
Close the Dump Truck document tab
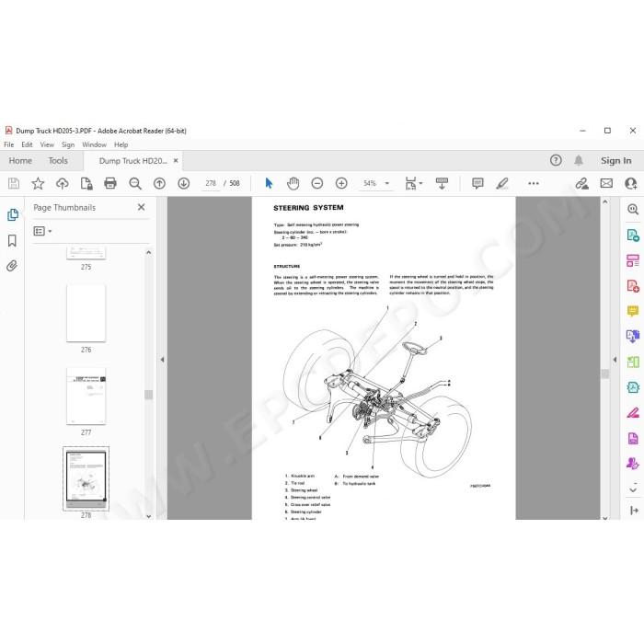pos(176,161)
